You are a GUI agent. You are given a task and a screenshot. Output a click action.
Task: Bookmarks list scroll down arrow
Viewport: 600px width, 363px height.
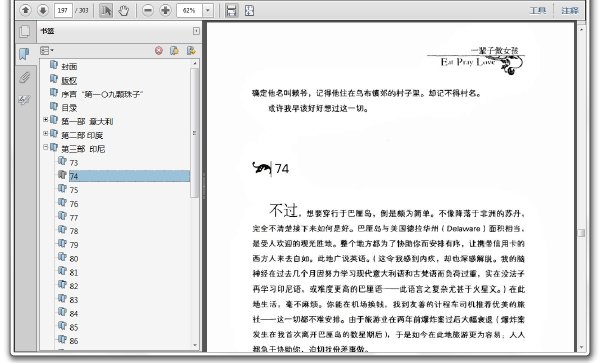coord(195,345)
